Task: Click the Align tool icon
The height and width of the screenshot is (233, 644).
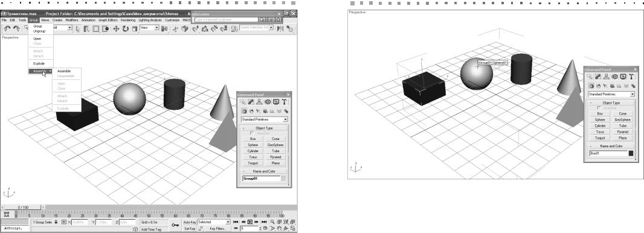Action: [x=289, y=29]
